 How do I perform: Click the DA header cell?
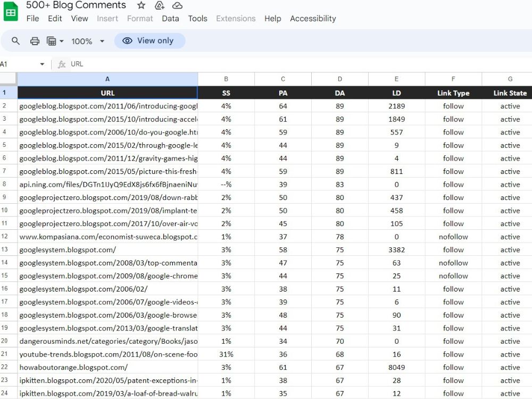(x=339, y=93)
